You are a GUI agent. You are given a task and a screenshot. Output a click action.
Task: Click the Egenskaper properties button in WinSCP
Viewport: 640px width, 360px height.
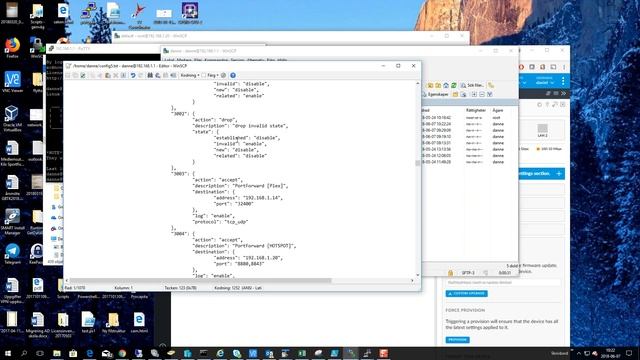435,94
